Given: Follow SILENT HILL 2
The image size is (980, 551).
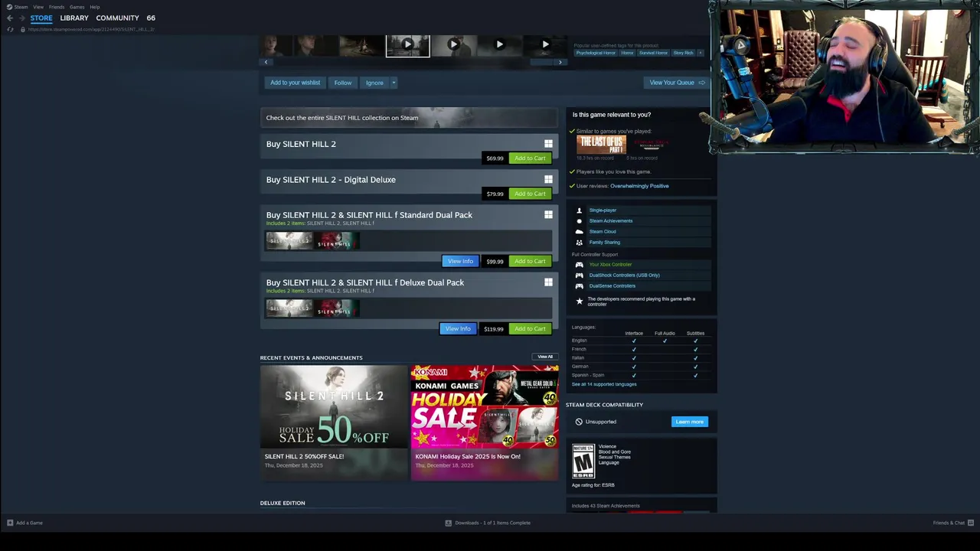Looking at the screenshot, I should (x=343, y=83).
